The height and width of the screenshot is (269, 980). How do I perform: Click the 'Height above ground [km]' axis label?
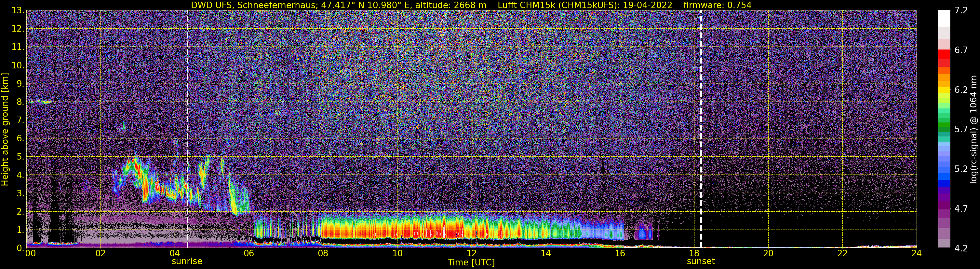click(5, 129)
